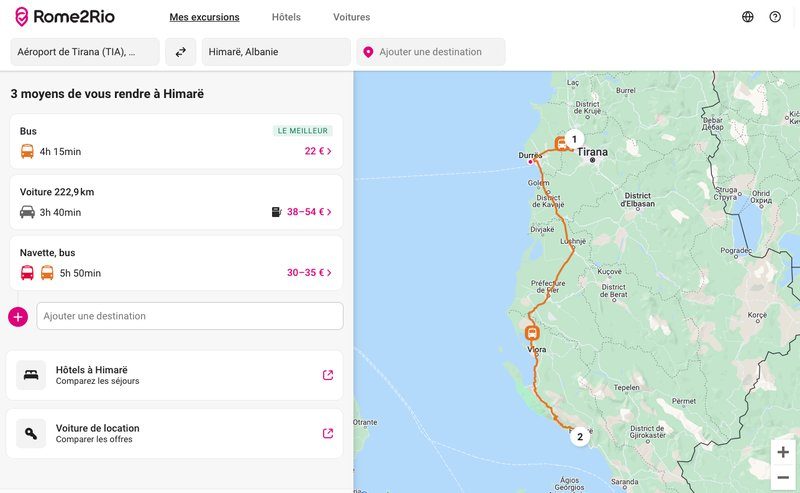Screen dimensions: 800x493
Task: Click the District de Gjirokastër label
Action: 647,432
